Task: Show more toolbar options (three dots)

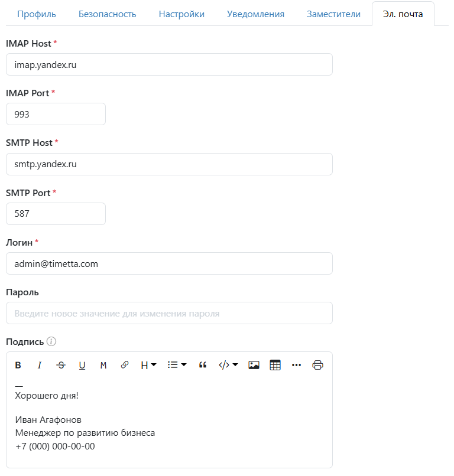Action: pyautogui.click(x=296, y=365)
